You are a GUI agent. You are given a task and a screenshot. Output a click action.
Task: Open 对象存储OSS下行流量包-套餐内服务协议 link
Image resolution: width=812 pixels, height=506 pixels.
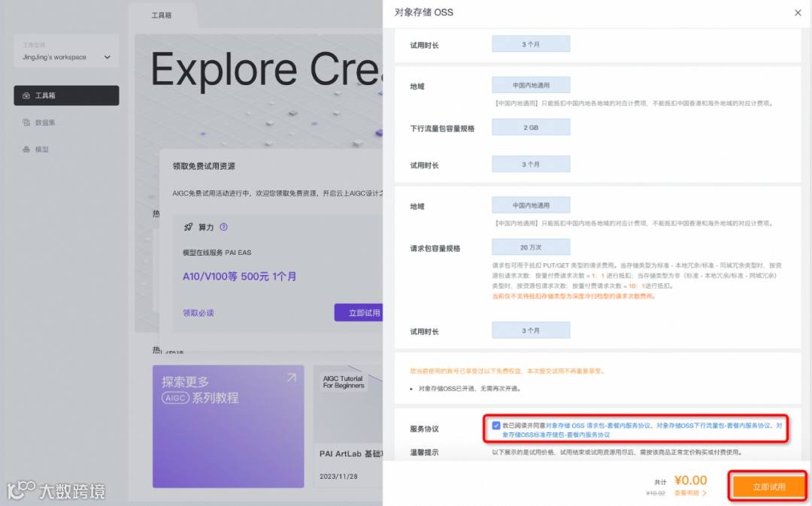pyautogui.click(x=714, y=426)
